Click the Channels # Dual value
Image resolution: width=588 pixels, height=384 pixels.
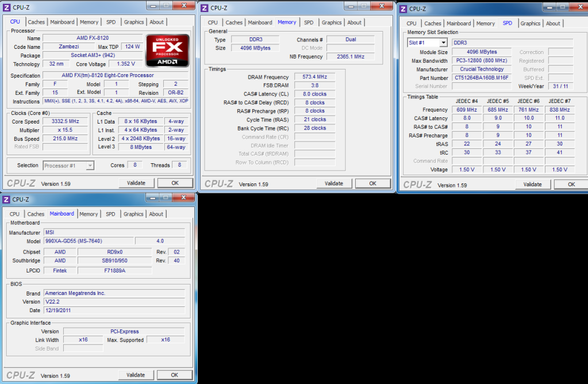[351, 39]
